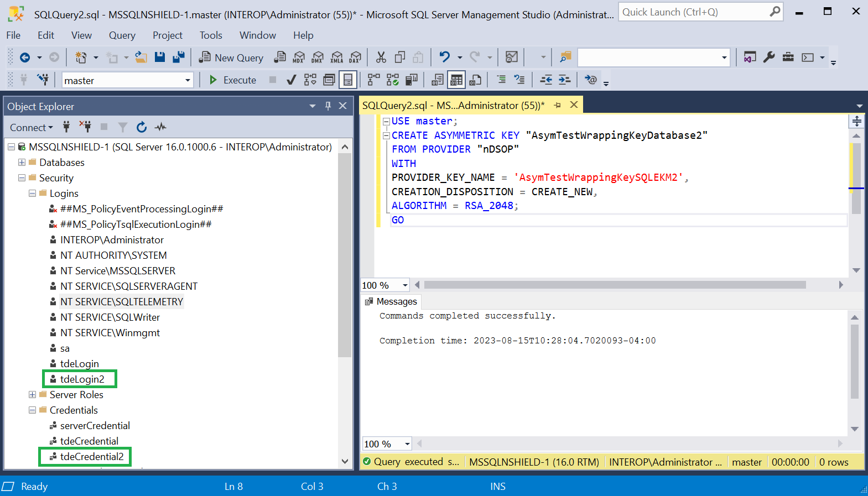The height and width of the screenshot is (496, 868).
Task: Start a DMX query
Action: coord(318,58)
